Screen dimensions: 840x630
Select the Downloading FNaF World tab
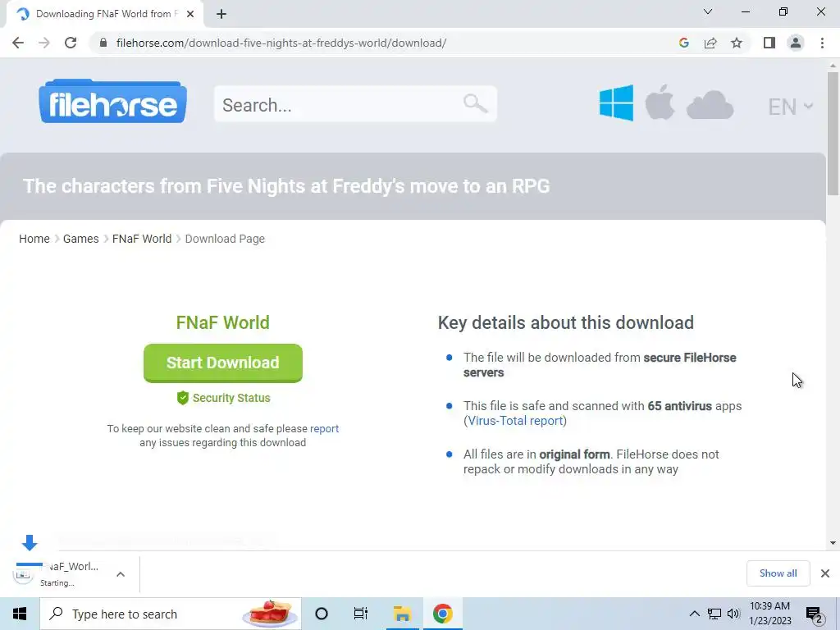(104, 14)
